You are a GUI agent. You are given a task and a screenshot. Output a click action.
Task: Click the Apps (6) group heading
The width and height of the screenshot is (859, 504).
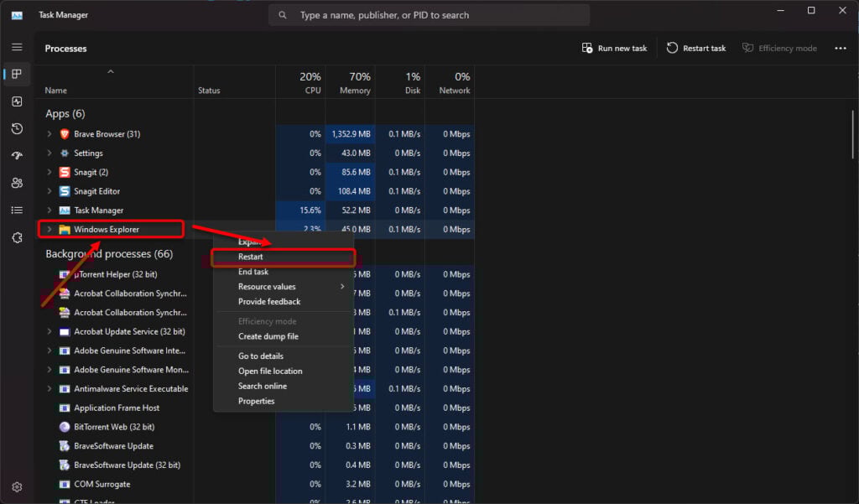65,114
